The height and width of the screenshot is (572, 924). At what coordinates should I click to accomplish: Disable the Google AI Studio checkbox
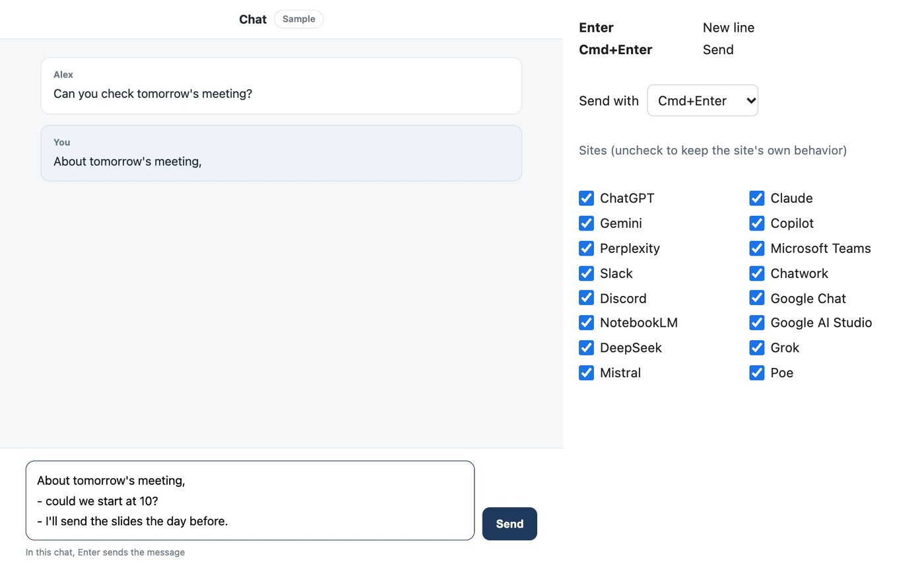(757, 323)
